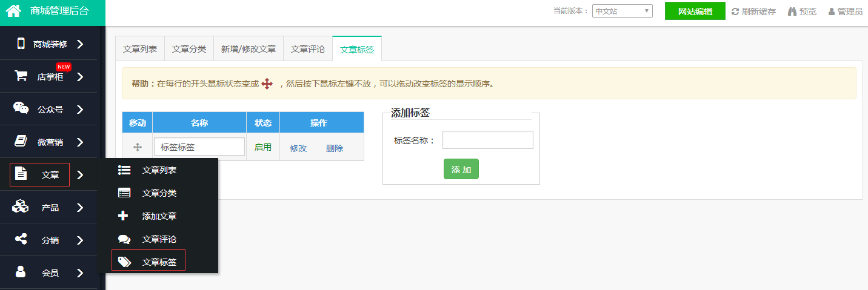The image size is (868, 290).
Task: Expand the 会员 sidebar menu arrow
Action: (80, 273)
